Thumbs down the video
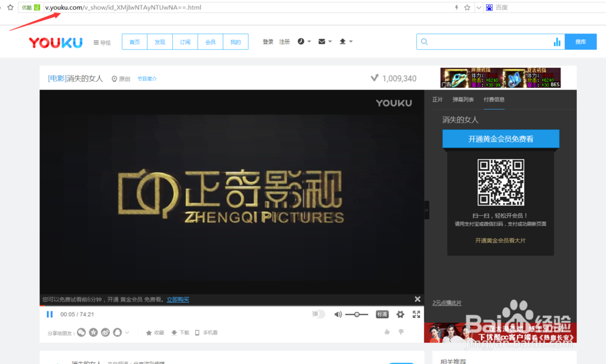 tap(401, 332)
